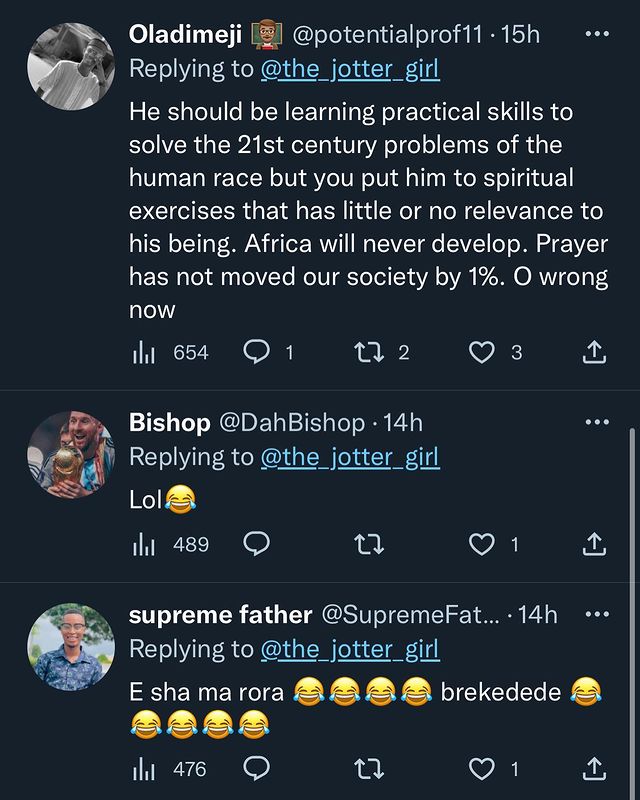Open Bishop's profile picture
The image size is (640, 800).
click(x=70, y=455)
